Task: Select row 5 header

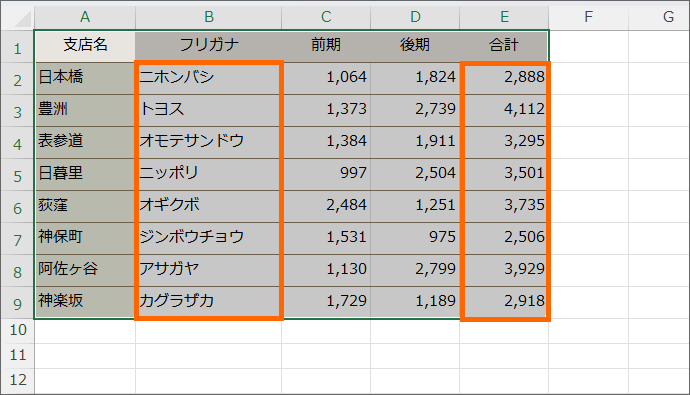Action: coord(18,175)
